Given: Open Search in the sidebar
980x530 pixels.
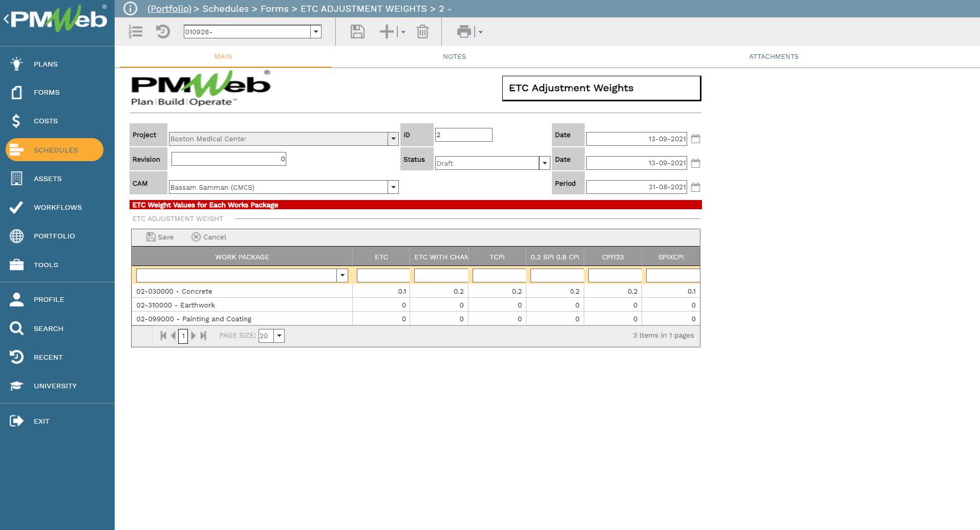Looking at the screenshot, I should click(36, 328).
